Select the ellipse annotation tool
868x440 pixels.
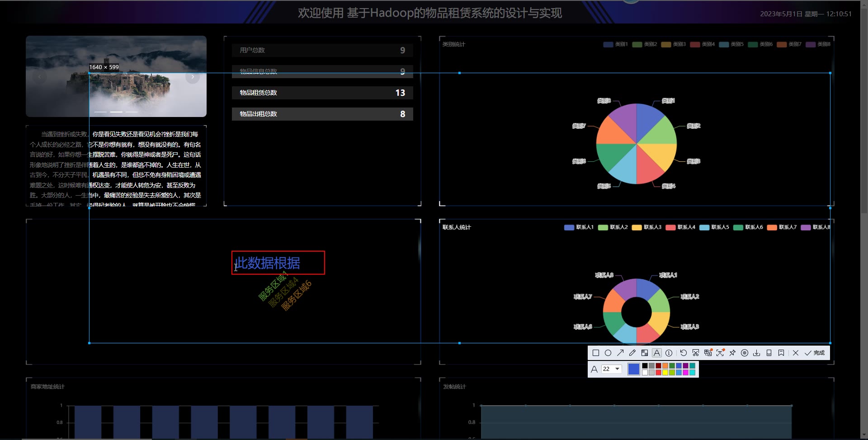point(608,353)
